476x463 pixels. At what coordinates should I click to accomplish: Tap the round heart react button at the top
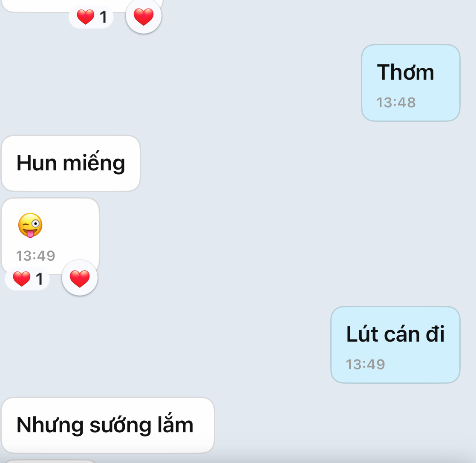[144, 16]
